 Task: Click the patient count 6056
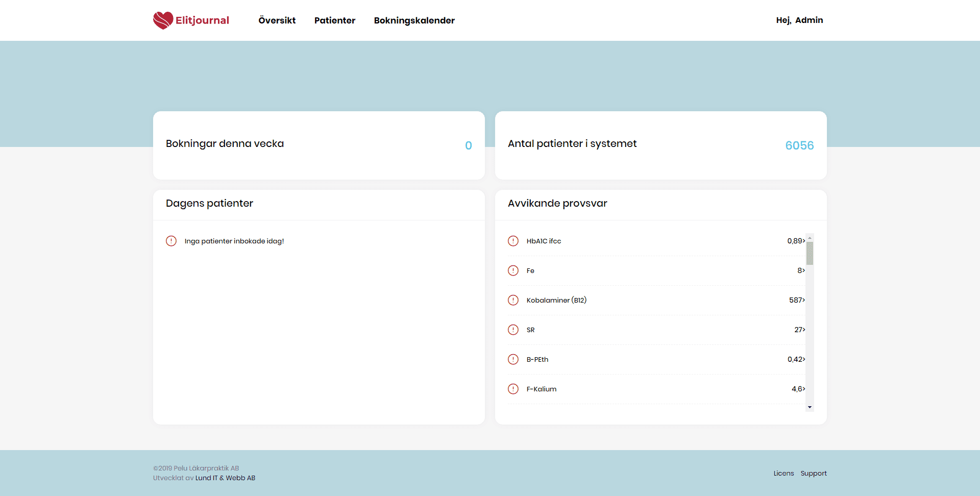coord(799,145)
